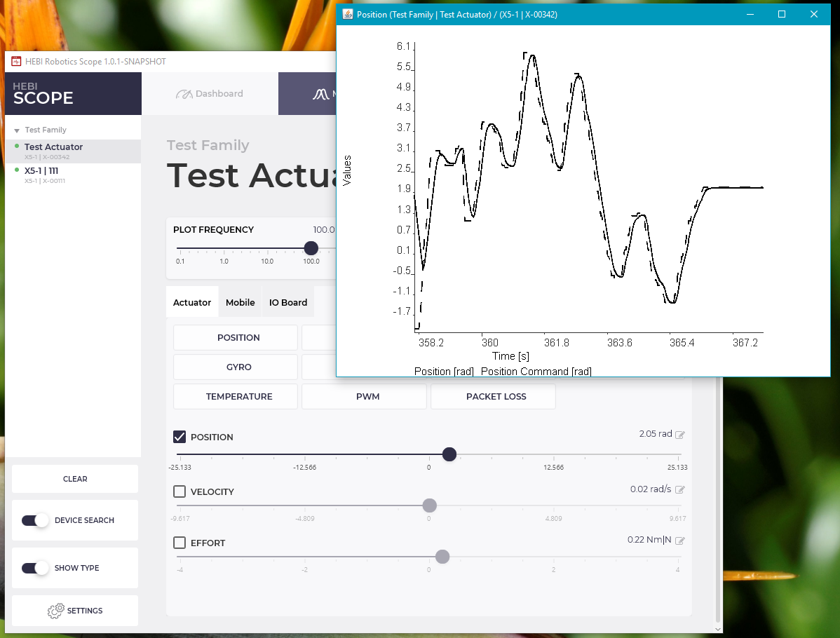Viewport: 840px width, 638px height.
Task: Select the Monitoring waveform icon tab
Action: click(x=320, y=93)
